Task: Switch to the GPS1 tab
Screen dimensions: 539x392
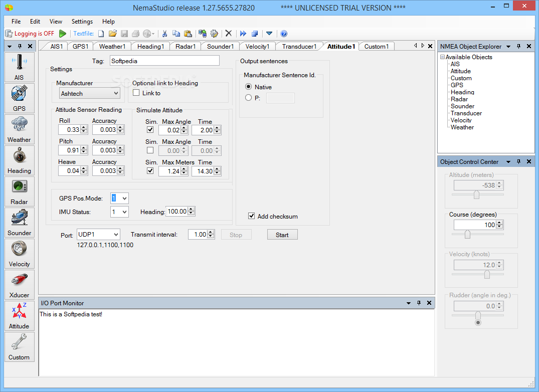Action: tap(80, 47)
